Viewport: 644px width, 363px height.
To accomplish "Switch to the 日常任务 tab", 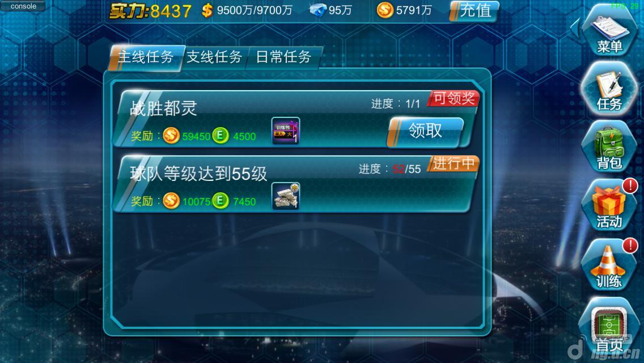I will [283, 57].
